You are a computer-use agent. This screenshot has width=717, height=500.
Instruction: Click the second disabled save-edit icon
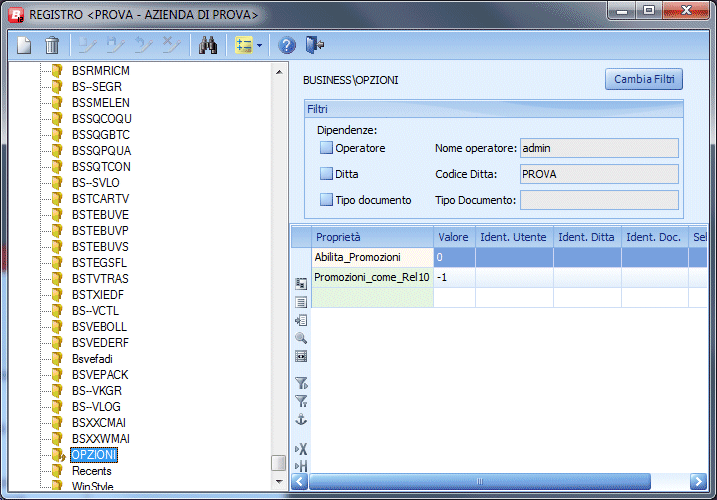[115, 45]
